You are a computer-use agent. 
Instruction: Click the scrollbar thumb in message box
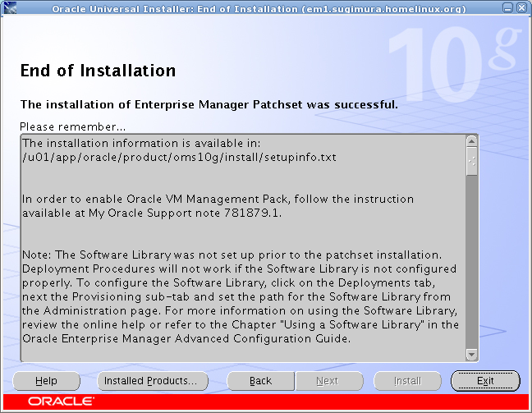(x=471, y=161)
